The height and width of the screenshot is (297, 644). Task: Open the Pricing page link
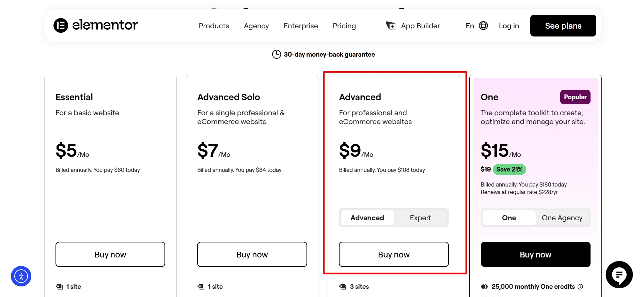(344, 26)
